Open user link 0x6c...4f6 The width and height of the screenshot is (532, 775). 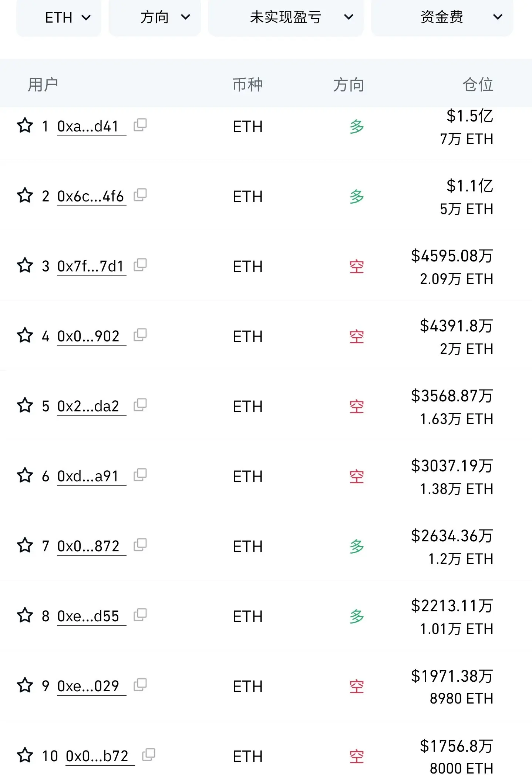click(x=90, y=196)
